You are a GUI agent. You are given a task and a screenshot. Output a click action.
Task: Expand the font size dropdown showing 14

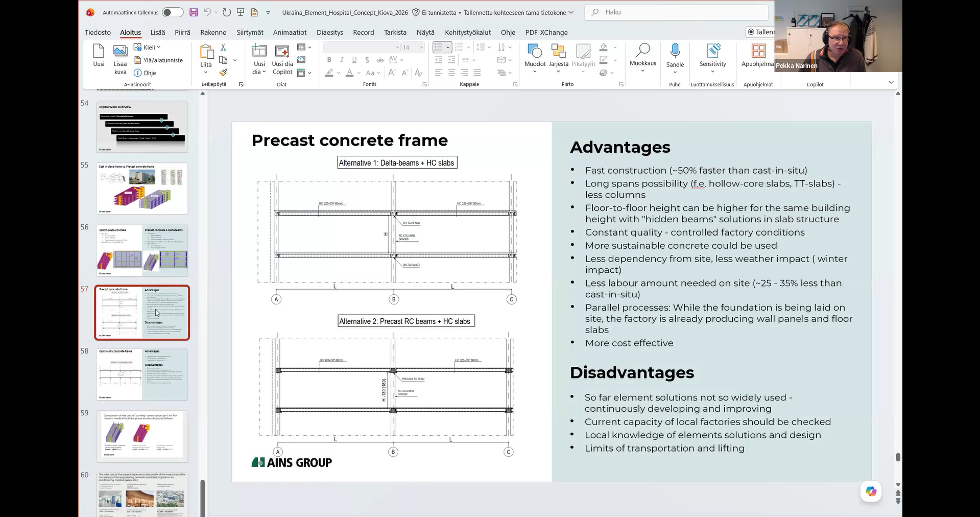[421, 48]
